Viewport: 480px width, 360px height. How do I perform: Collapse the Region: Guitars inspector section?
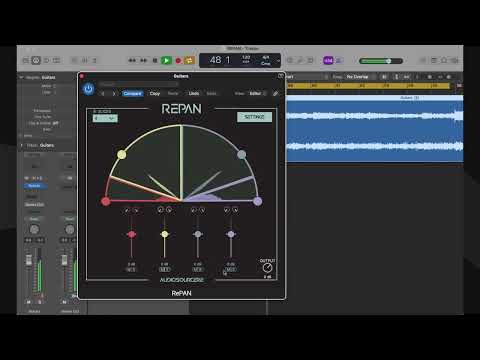21,77
